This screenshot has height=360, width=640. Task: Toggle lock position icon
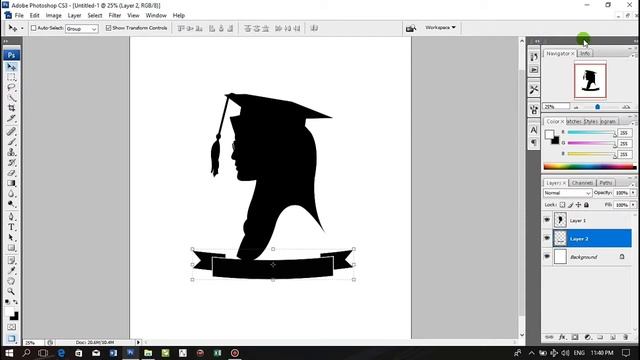pos(578,205)
